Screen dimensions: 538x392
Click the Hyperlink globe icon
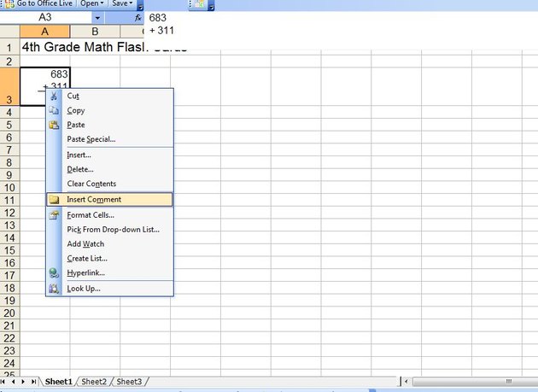point(54,273)
